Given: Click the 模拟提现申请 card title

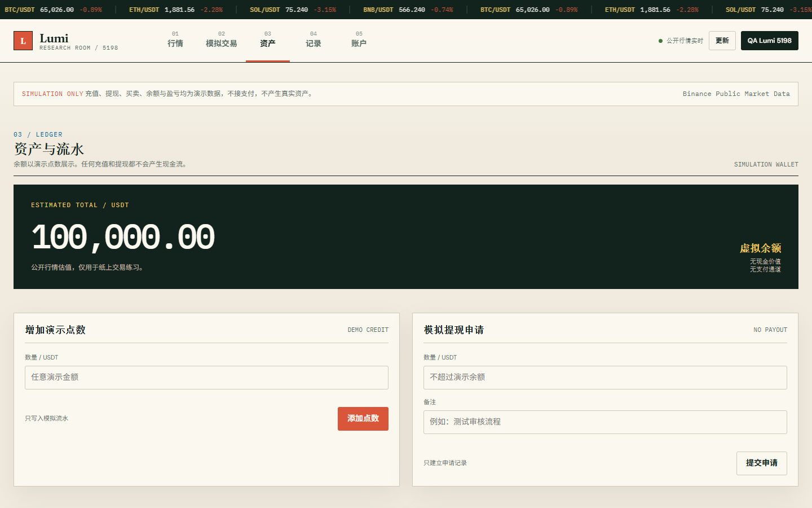Looking at the screenshot, I should tap(454, 330).
